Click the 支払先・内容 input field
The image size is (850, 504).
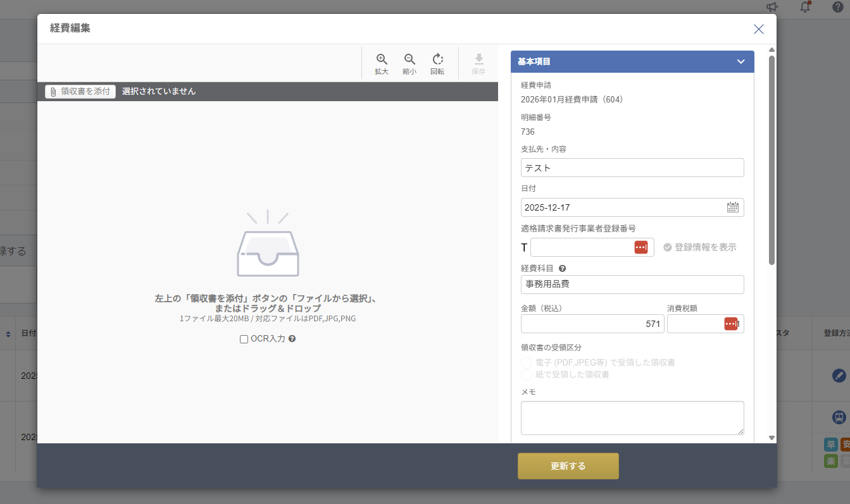pos(632,168)
